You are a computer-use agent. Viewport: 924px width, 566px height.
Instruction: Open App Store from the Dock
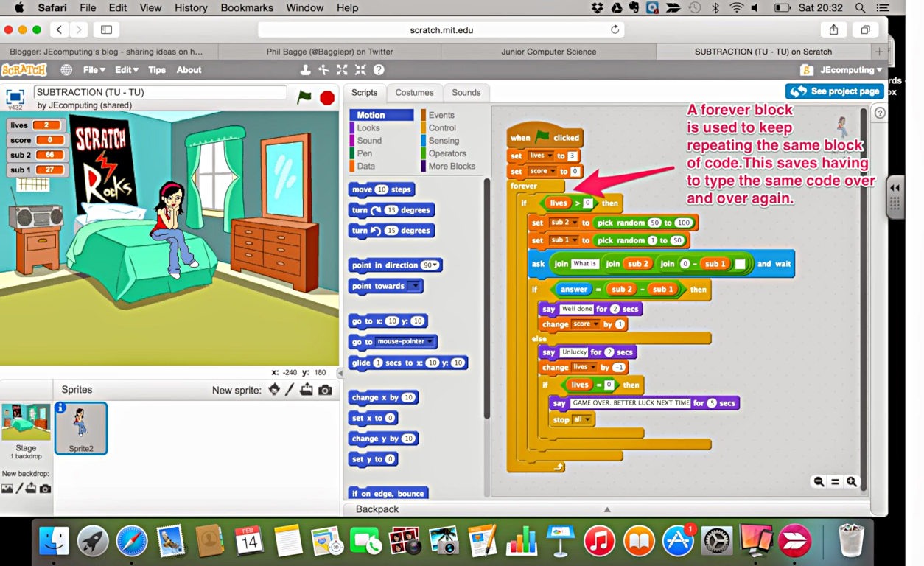click(x=678, y=542)
